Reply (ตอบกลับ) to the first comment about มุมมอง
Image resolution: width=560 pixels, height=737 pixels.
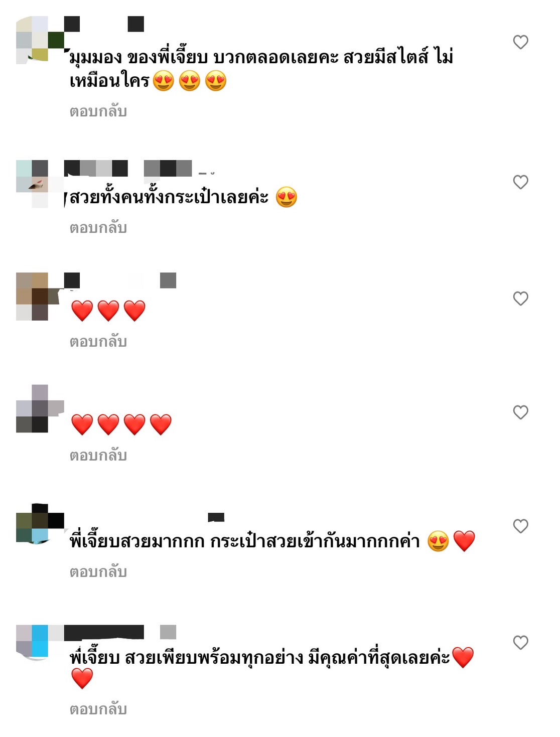coord(98,111)
